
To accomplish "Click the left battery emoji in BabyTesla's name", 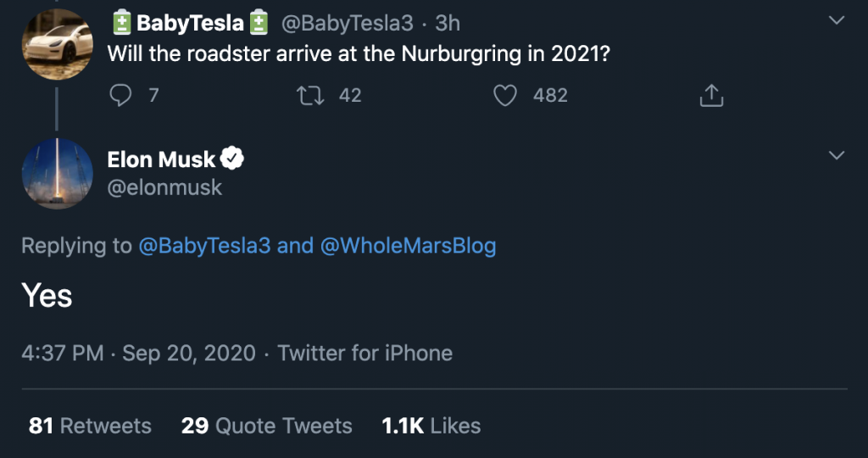I will click(122, 23).
